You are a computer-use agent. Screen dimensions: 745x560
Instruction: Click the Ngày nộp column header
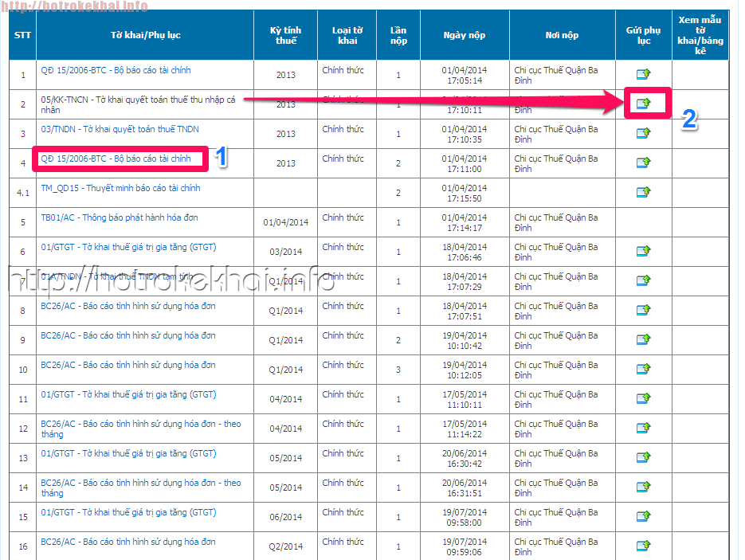point(464,35)
